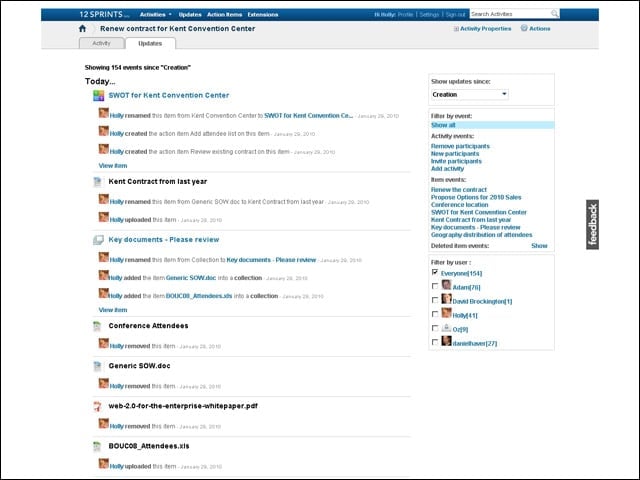Filter by Renew the contract item
This screenshot has width=640, height=480.
(459, 190)
